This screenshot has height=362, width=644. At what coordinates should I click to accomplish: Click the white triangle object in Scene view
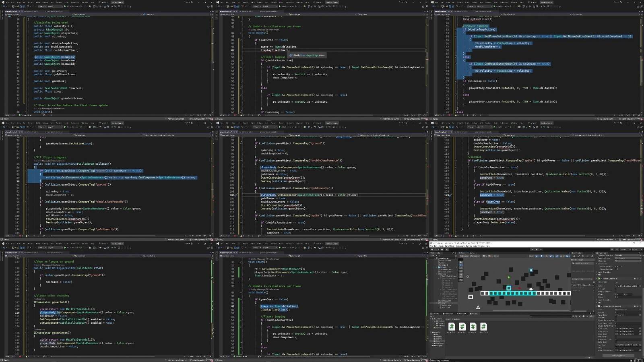(478, 307)
